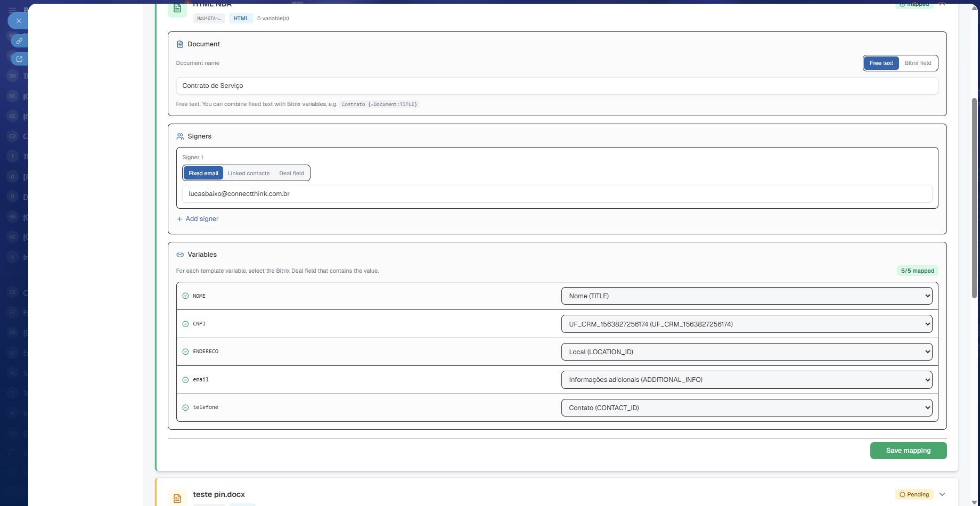Select Fixed email signer option
The height and width of the screenshot is (506, 980).
tap(203, 173)
